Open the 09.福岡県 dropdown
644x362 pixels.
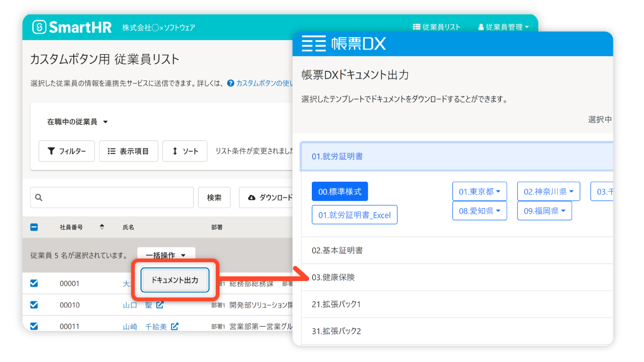click(544, 211)
